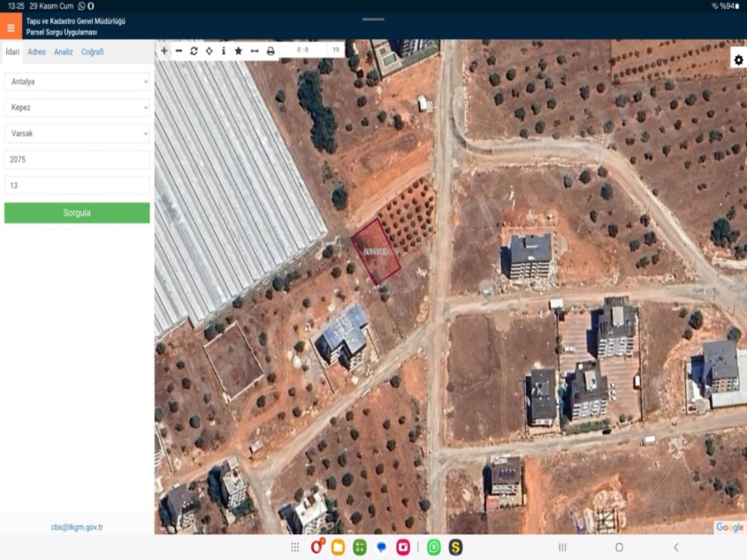Screen dimensions: 747x560
Task: Select the distance measure tool
Action: click(255, 51)
